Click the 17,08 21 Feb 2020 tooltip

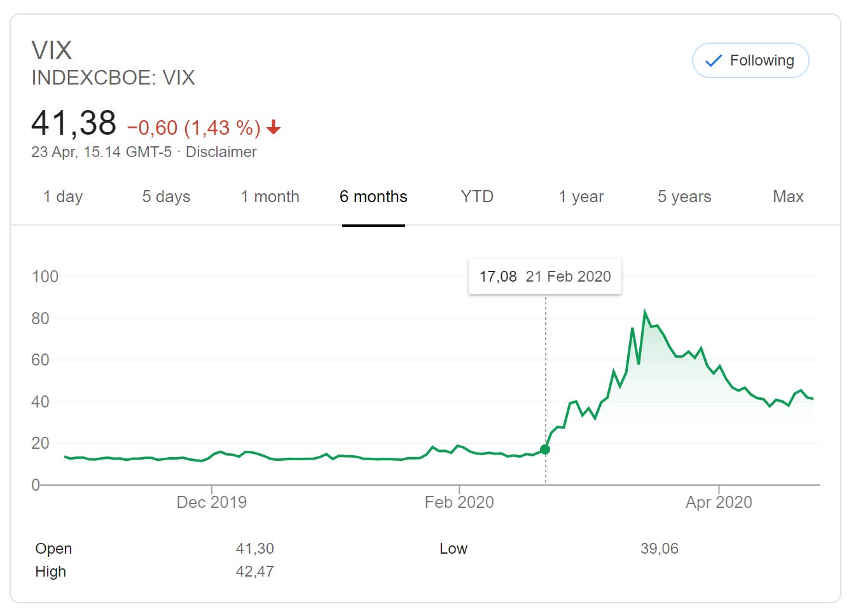click(x=544, y=277)
